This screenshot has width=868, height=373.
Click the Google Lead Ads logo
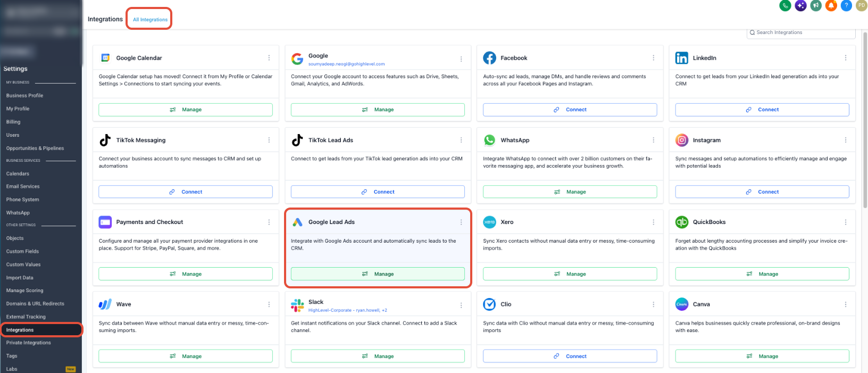(x=297, y=222)
